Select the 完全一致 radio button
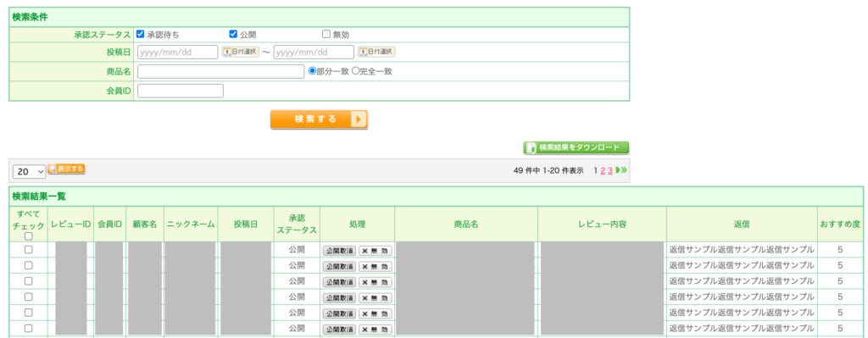This screenshot has width=868, height=338. click(355, 71)
